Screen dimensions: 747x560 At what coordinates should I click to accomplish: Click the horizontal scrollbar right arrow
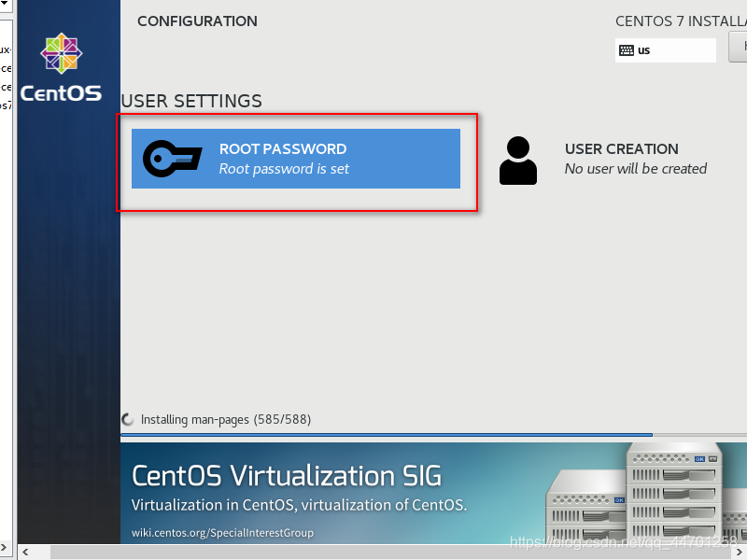(740, 553)
